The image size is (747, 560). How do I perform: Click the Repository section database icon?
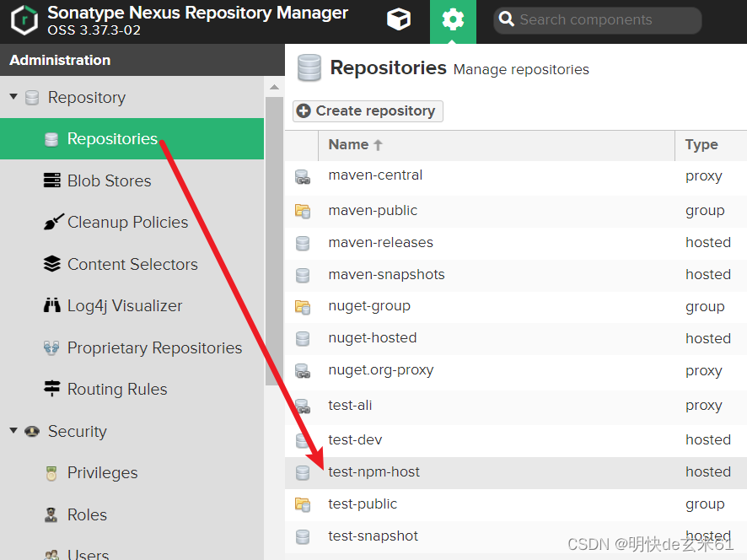(x=32, y=98)
